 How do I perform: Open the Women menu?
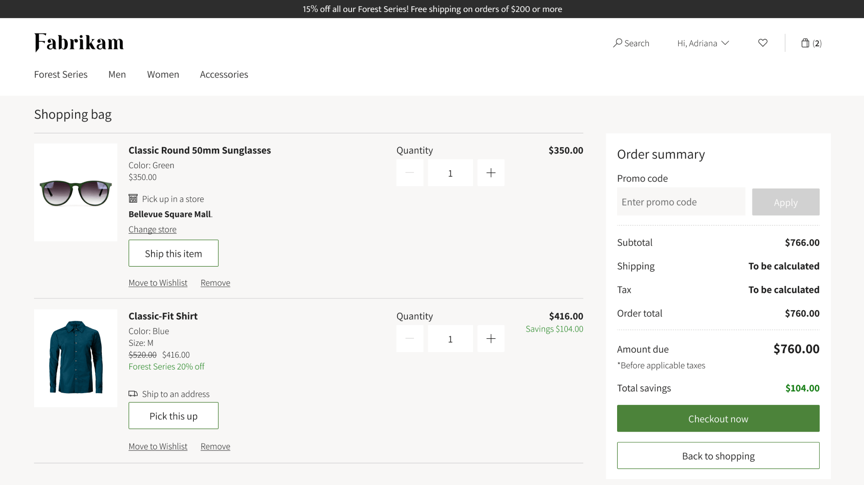[163, 74]
